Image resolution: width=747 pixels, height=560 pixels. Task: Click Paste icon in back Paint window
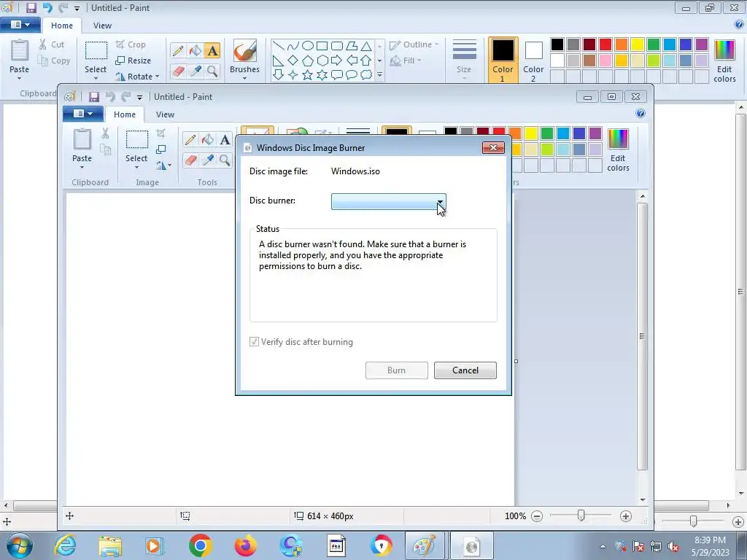pos(20,52)
